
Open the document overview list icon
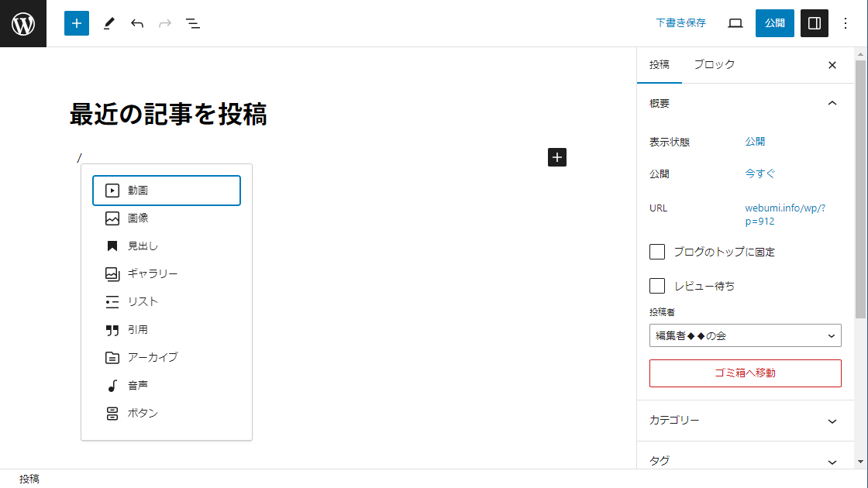[193, 23]
